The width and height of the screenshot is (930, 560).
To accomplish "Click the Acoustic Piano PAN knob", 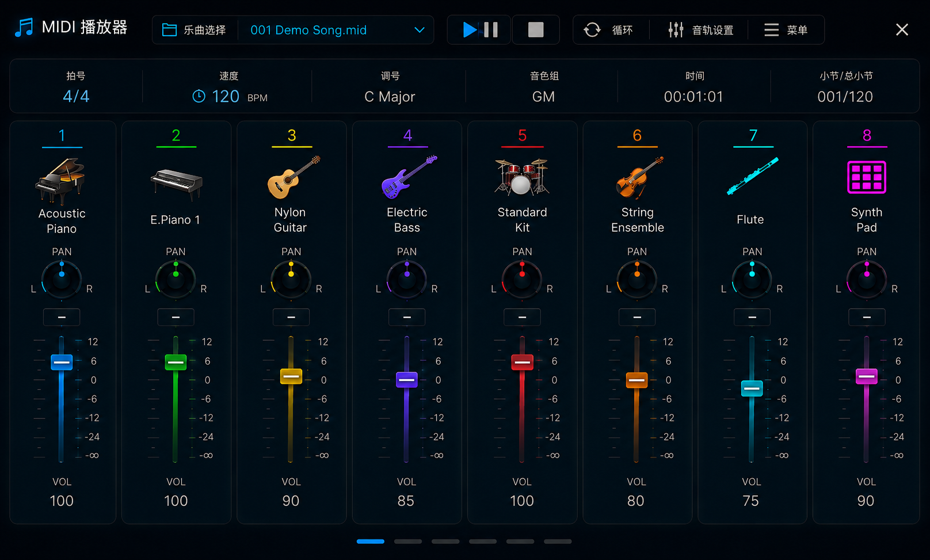I will 62,279.
